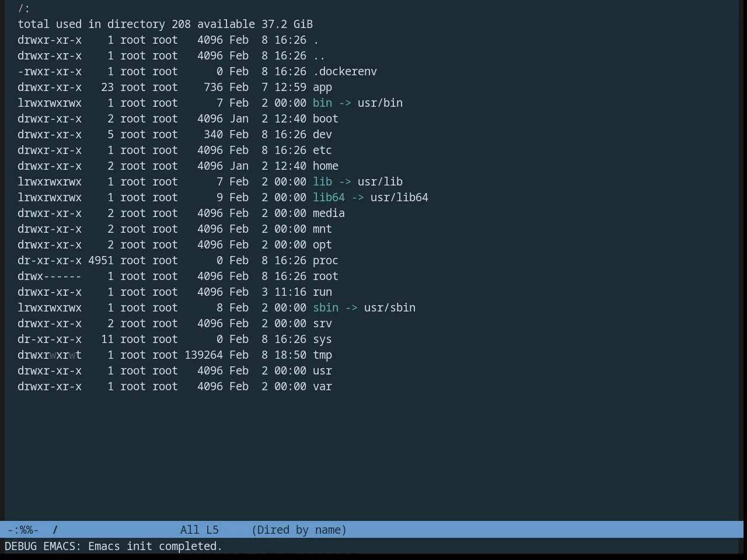Open the usr directory
The height and width of the screenshot is (560, 747).
[x=322, y=371]
